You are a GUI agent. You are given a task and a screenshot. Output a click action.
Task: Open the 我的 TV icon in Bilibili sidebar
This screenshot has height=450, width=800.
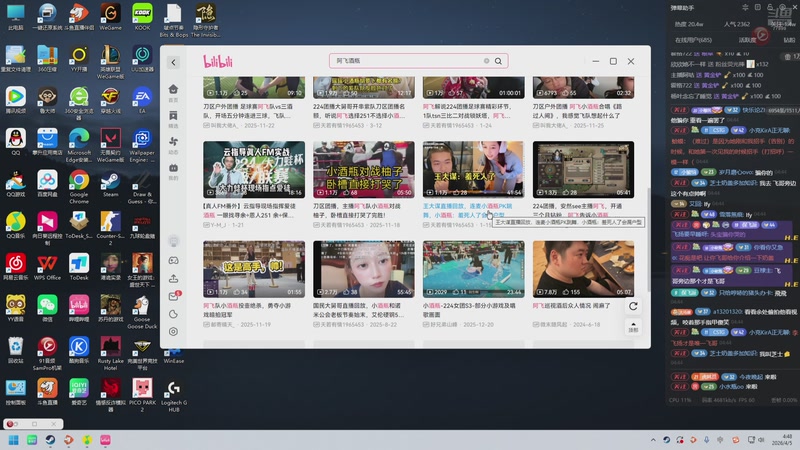pyautogui.click(x=173, y=167)
